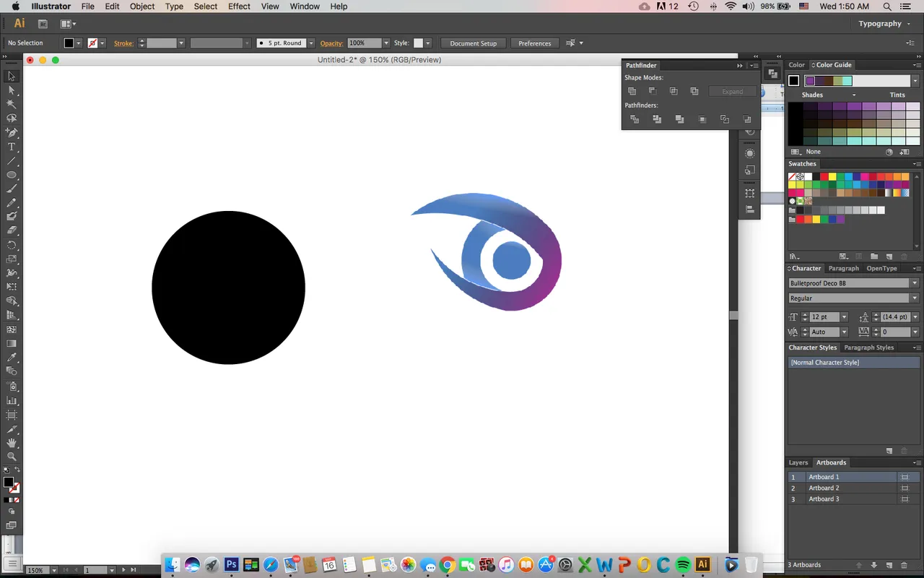Select the Lasso tool
The width and height of the screenshot is (924, 578).
tap(12, 118)
